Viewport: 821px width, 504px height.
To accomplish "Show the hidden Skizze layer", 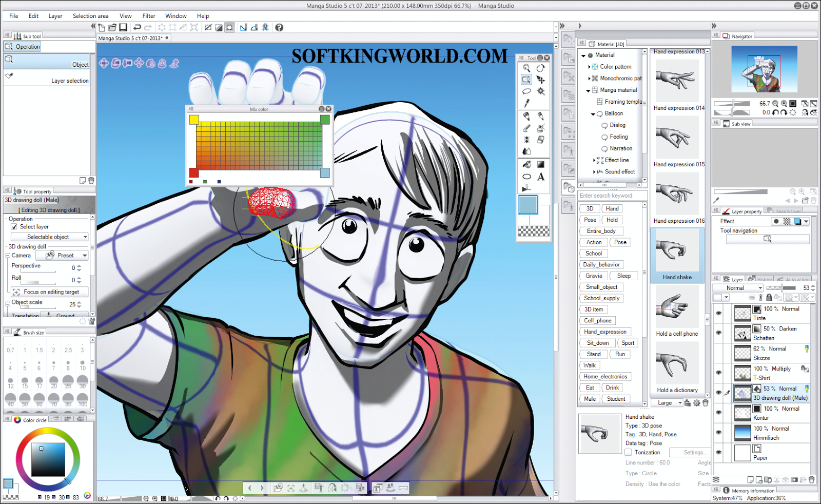I will tap(718, 353).
